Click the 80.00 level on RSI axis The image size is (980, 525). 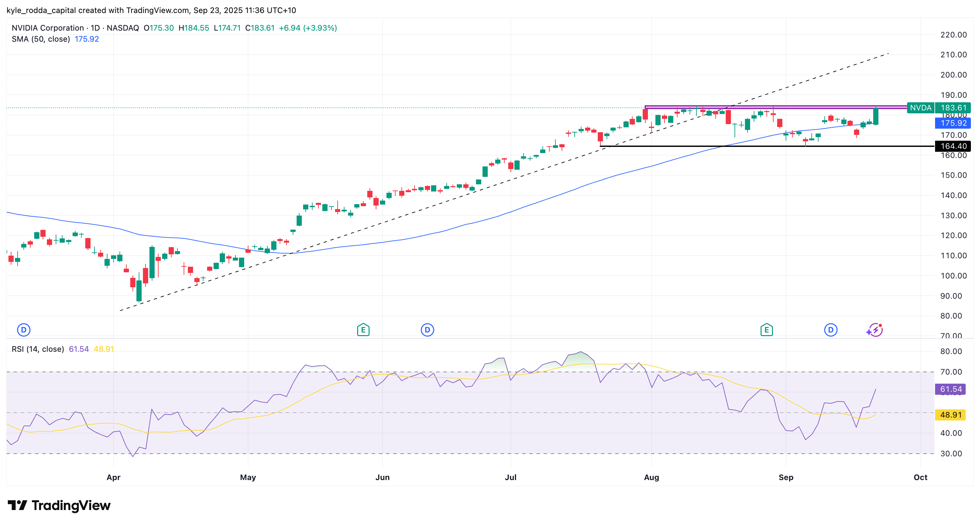coord(951,351)
